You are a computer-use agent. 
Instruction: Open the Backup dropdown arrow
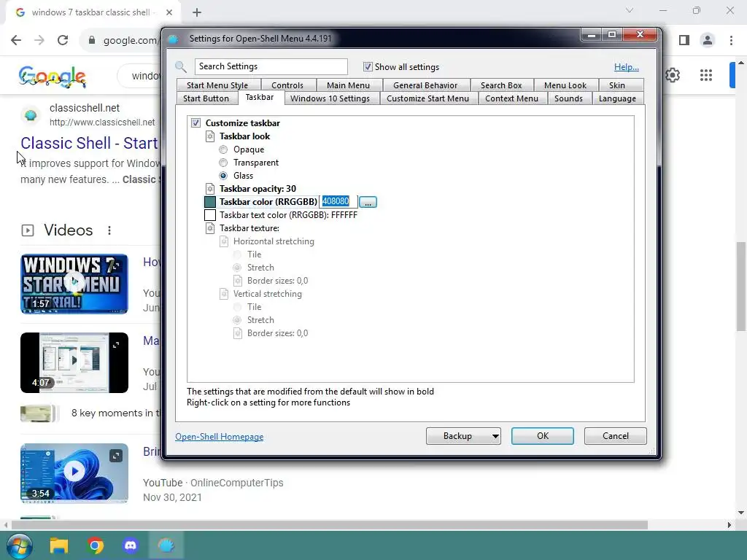coord(495,436)
